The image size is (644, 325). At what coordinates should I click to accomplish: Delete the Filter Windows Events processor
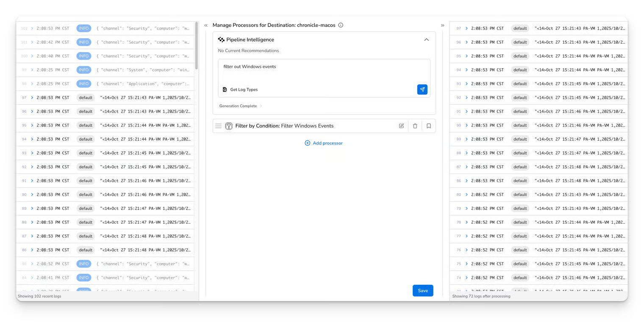pyautogui.click(x=415, y=126)
